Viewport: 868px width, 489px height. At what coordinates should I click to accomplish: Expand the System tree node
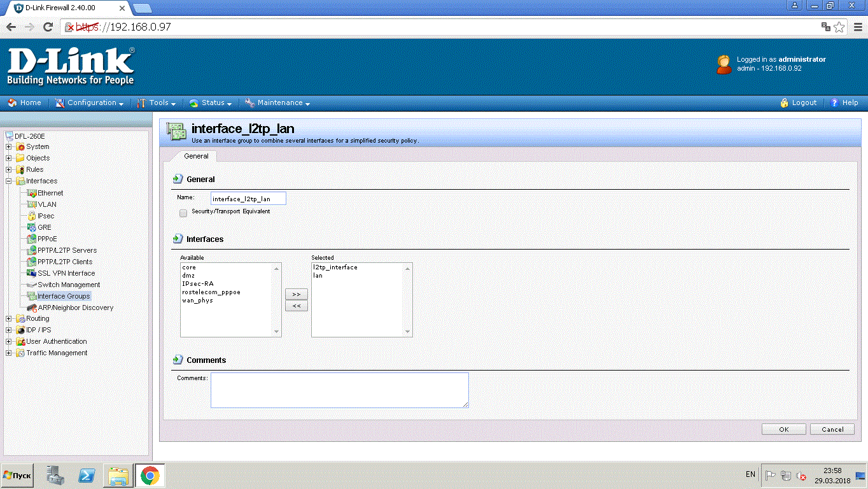click(9, 146)
